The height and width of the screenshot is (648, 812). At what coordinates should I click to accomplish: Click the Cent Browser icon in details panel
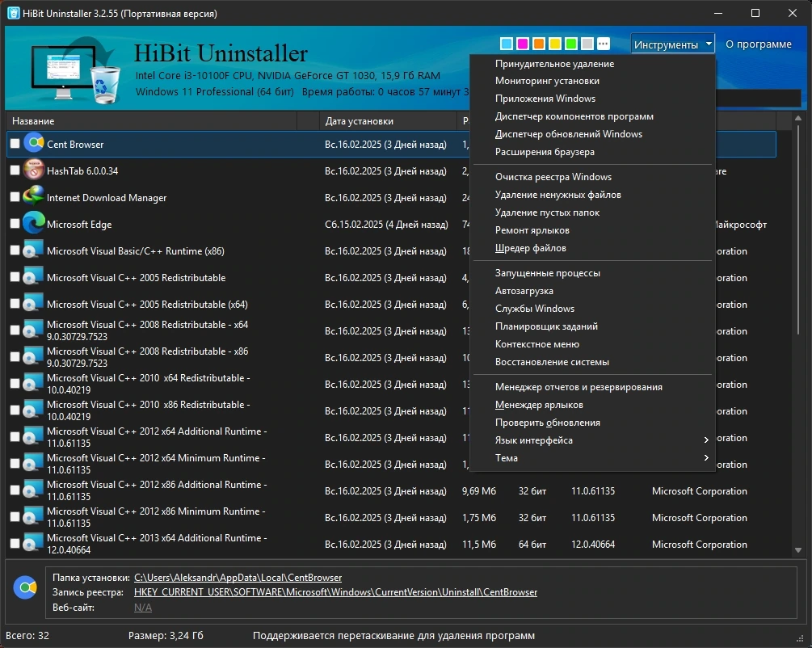[x=25, y=588]
